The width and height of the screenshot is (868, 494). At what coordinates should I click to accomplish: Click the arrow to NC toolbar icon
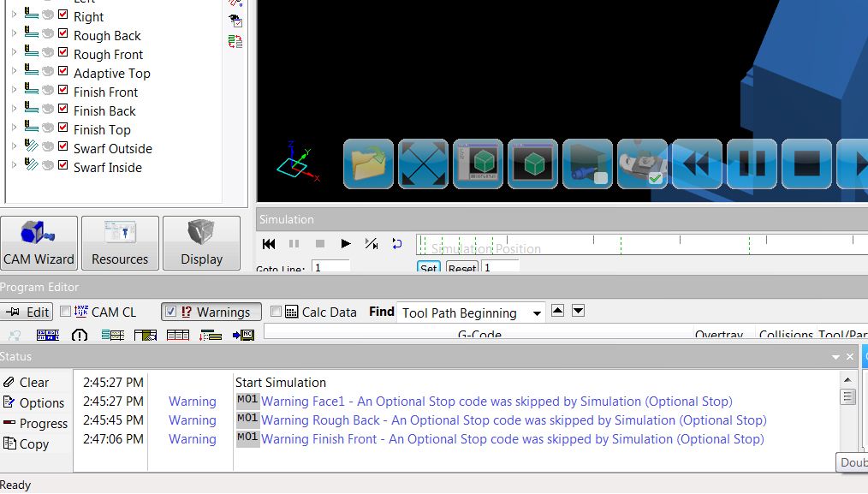(243, 335)
